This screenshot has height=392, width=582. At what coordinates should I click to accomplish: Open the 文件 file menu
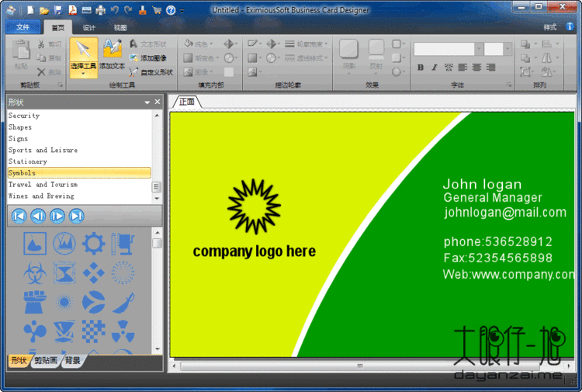point(22,27)
